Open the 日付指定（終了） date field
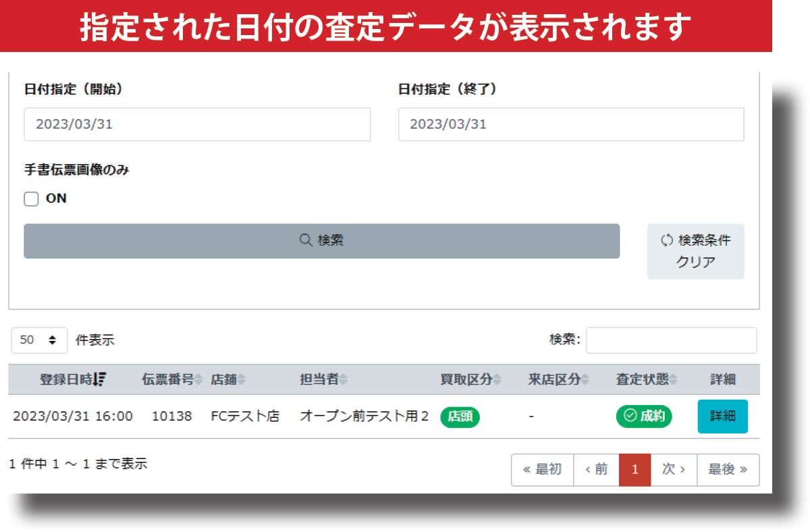Image resolution: width=810 pixels, height=532 pixels. click(571, 124)
